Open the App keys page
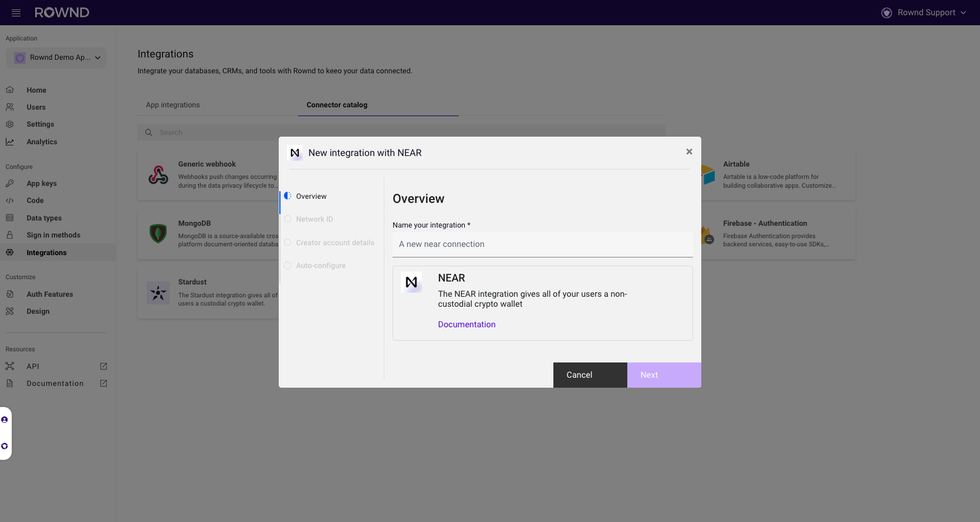This screenshot has width=980, height=522. (x=42, y=184)
